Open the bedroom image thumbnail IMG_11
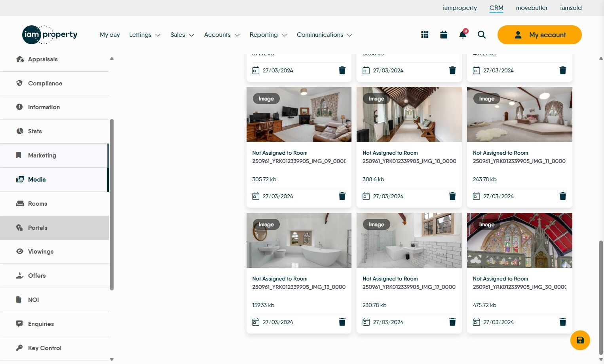The width and height of the screenshot is (604, 364). (520, 114)
